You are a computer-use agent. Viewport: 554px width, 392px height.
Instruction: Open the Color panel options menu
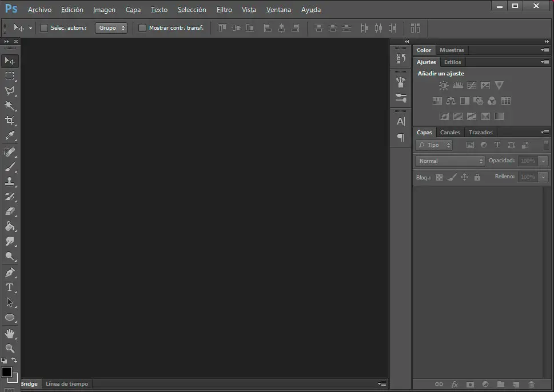pyautogui.click(x=545, y=50)
